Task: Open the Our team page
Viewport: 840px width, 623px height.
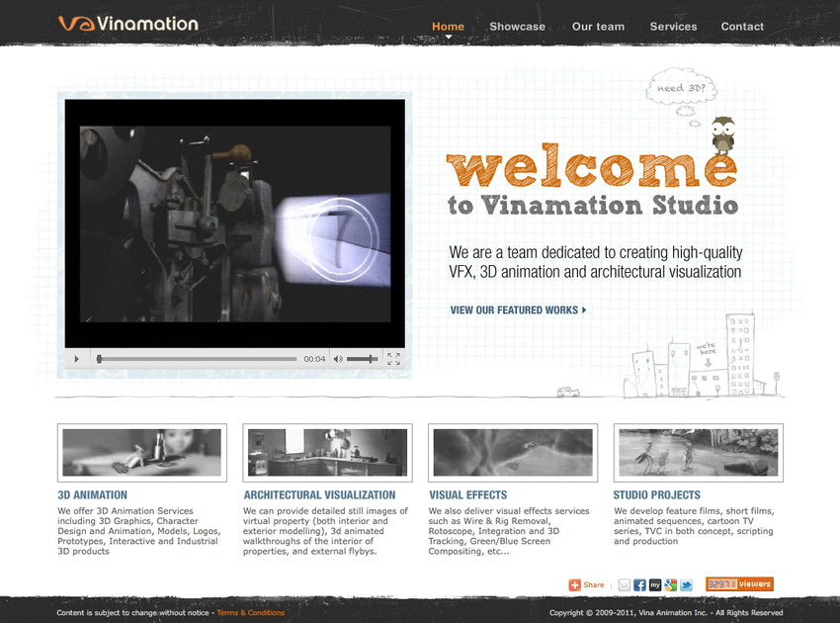Action: [598, 27]
